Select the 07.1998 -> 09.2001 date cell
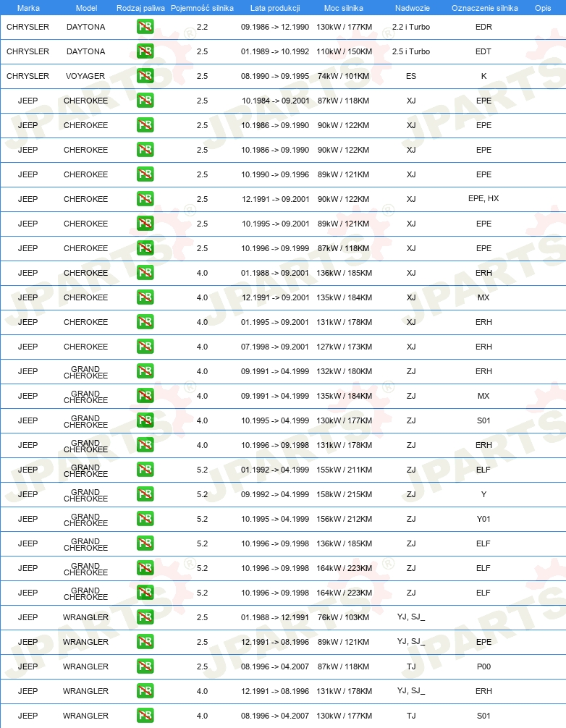566x728 pixels. pyautogui.click(x=275, y=347)
